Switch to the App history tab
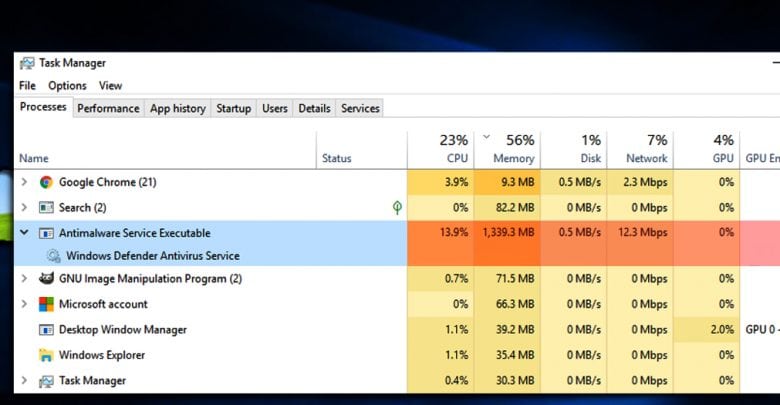This screenshot has height=405, width=780. [x=178, y=108]
